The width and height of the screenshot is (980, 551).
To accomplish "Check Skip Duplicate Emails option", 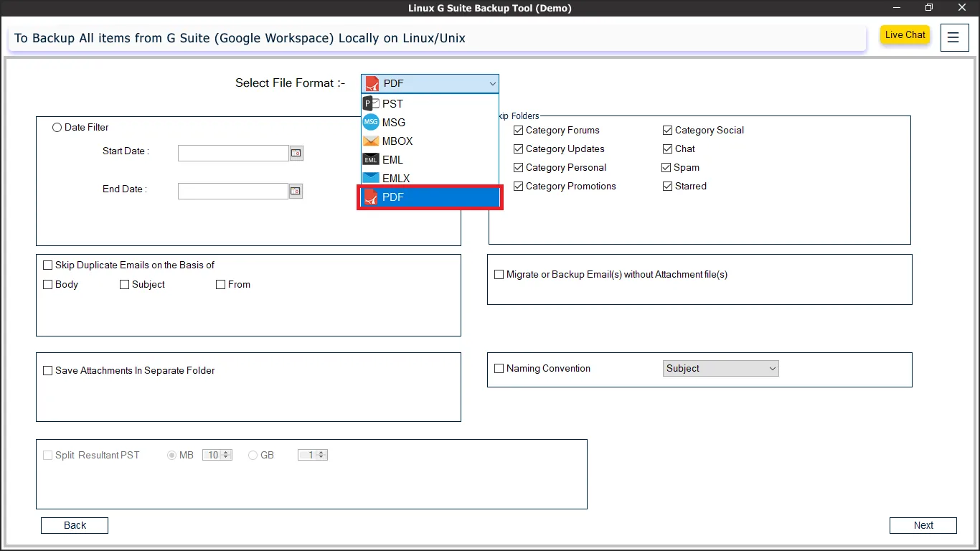I will [48, 265].
